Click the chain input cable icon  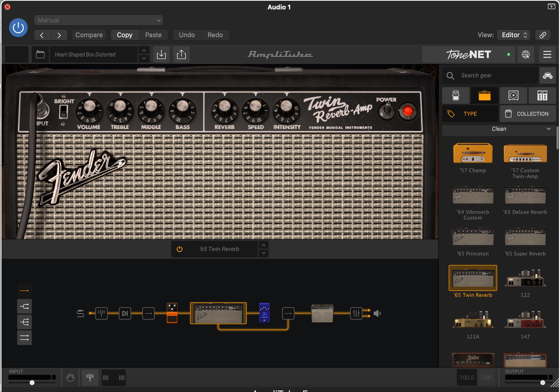click(x=81, y=313)
